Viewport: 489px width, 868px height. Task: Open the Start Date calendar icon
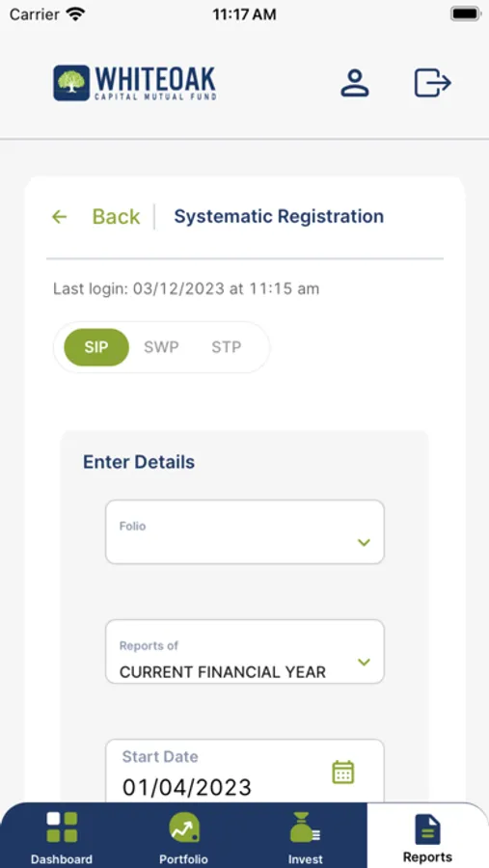[x=342, y=772]
